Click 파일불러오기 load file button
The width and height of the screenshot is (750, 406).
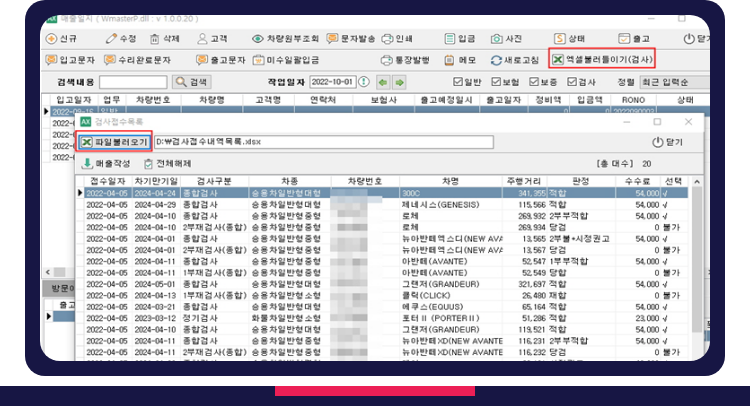115,142
